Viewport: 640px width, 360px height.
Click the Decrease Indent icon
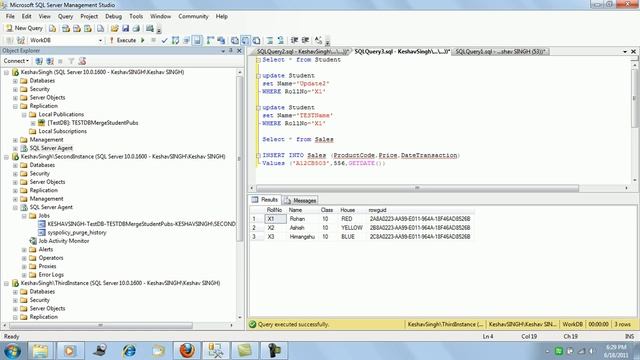click(294, 40)
